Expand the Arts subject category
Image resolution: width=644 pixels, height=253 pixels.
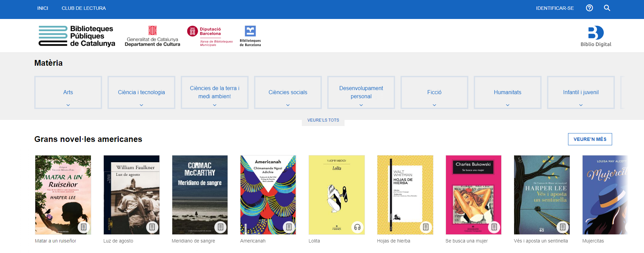[x=68, y=92]
